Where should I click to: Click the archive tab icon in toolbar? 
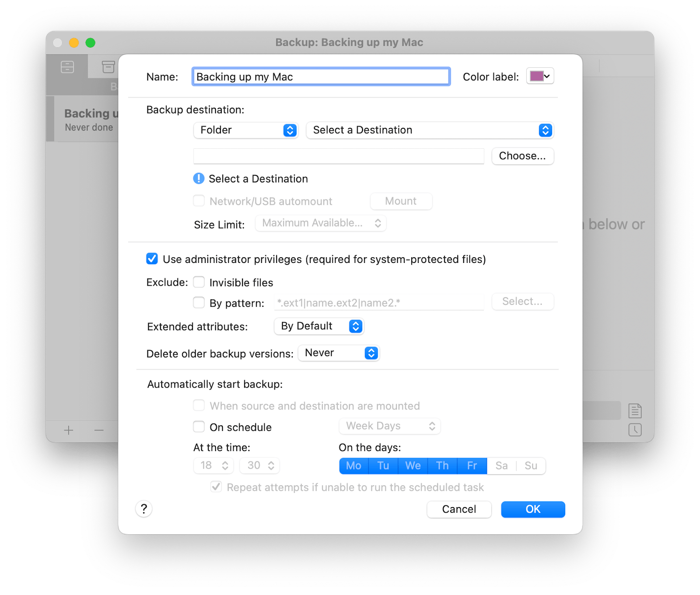(x=108, y=67)
